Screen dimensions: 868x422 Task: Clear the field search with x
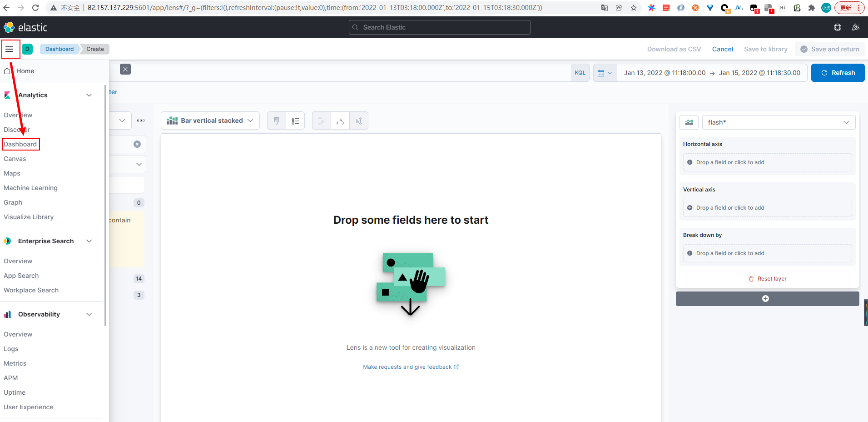pyautogui.click(x=137, y=144)
